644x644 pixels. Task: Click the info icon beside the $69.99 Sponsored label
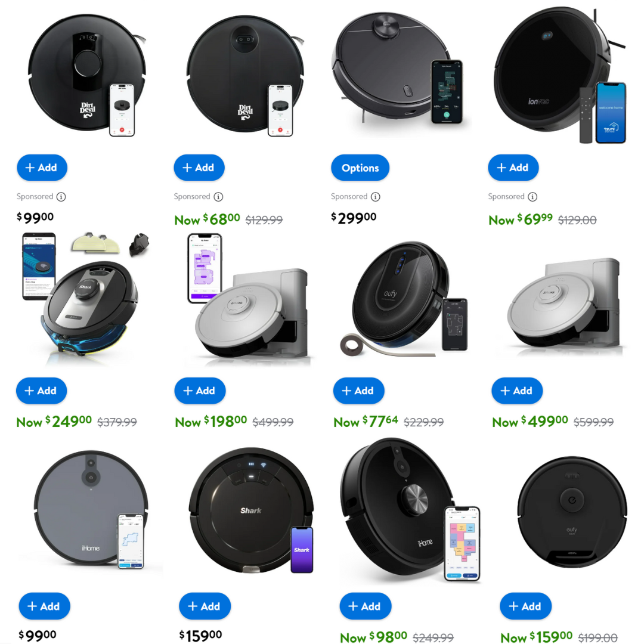coord(532,197)
